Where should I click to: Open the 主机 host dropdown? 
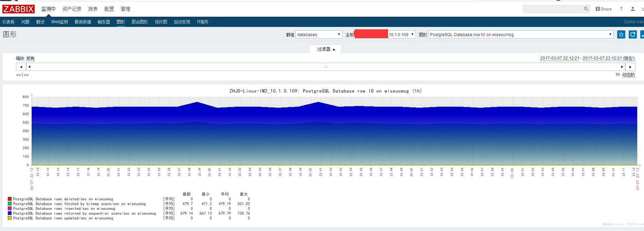(x=385, y=34)
